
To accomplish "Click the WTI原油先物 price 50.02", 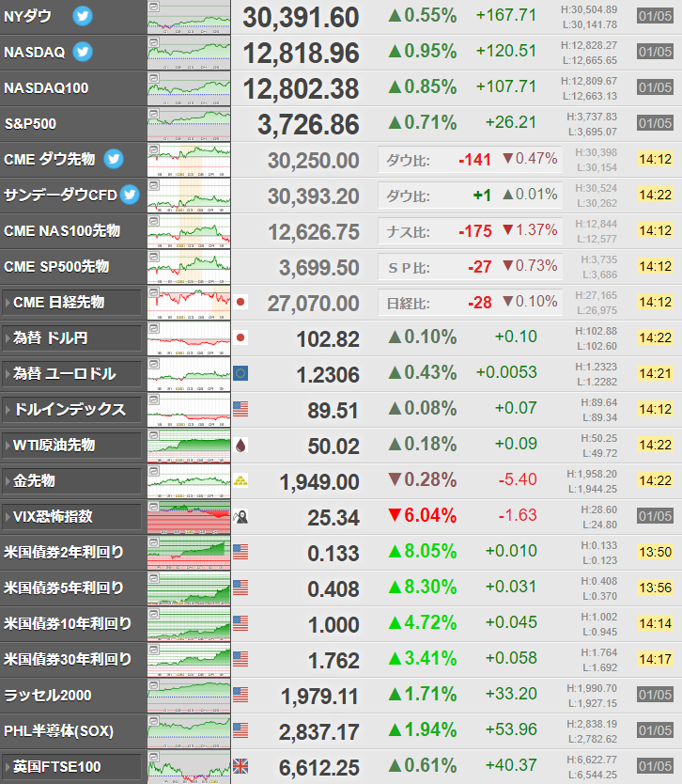I will pos(333,446).
